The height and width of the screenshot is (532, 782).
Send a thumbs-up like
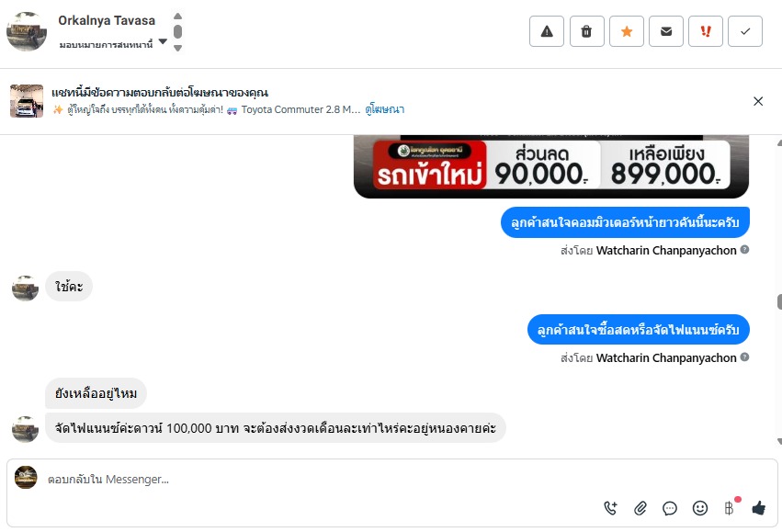click(758, 508)
